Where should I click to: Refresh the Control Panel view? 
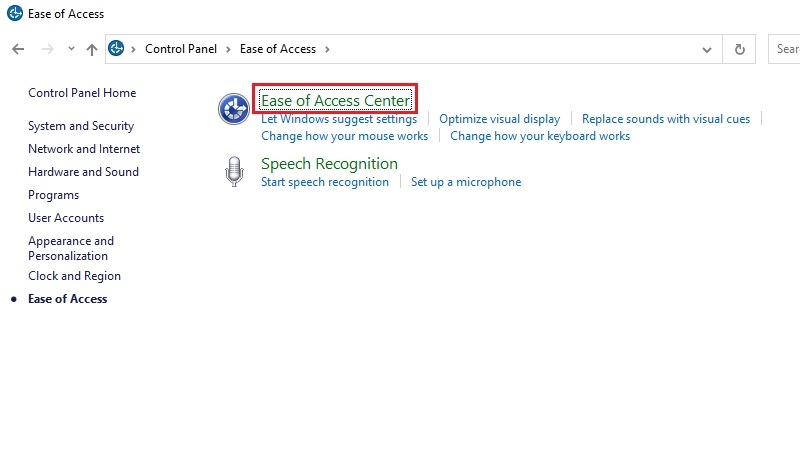tap(740, 49)
